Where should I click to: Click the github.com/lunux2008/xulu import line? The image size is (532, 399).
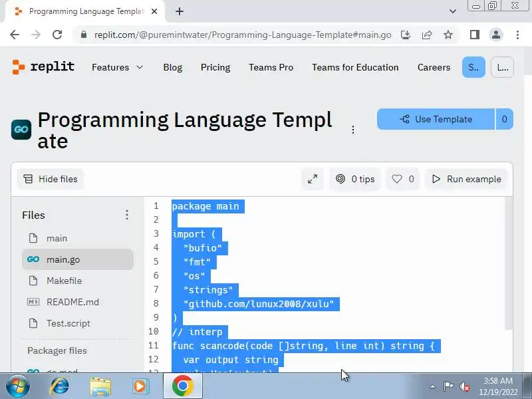coord(259,304)
